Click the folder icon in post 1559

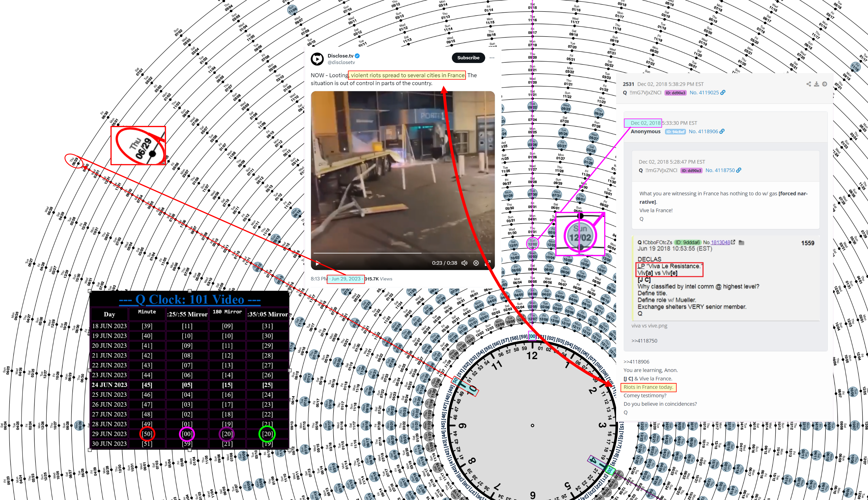tap(742, 242)
